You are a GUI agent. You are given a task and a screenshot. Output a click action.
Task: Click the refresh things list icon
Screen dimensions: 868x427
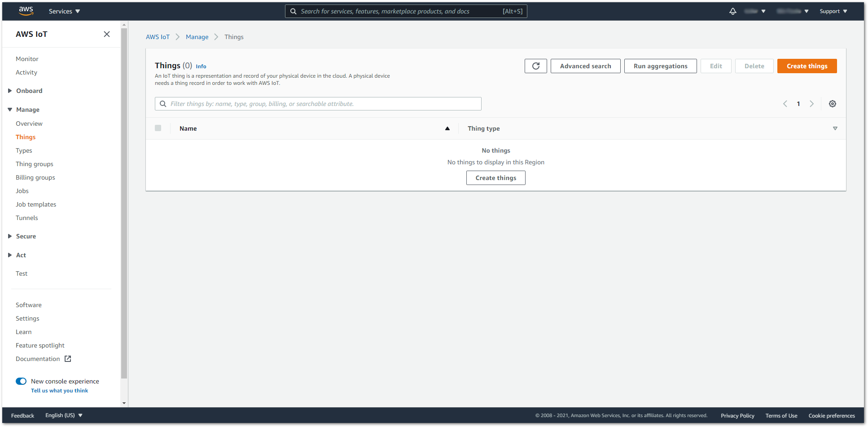point(535,66)
